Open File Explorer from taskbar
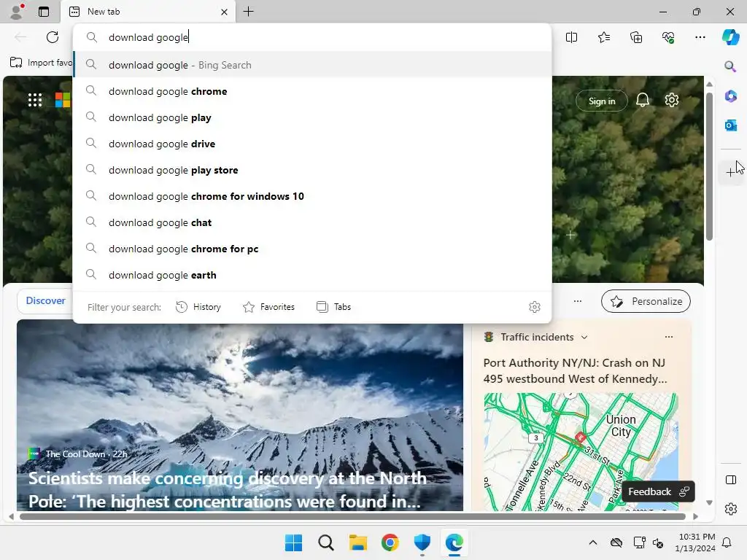This screenshot has width=747, height=560. pos(357,542)
